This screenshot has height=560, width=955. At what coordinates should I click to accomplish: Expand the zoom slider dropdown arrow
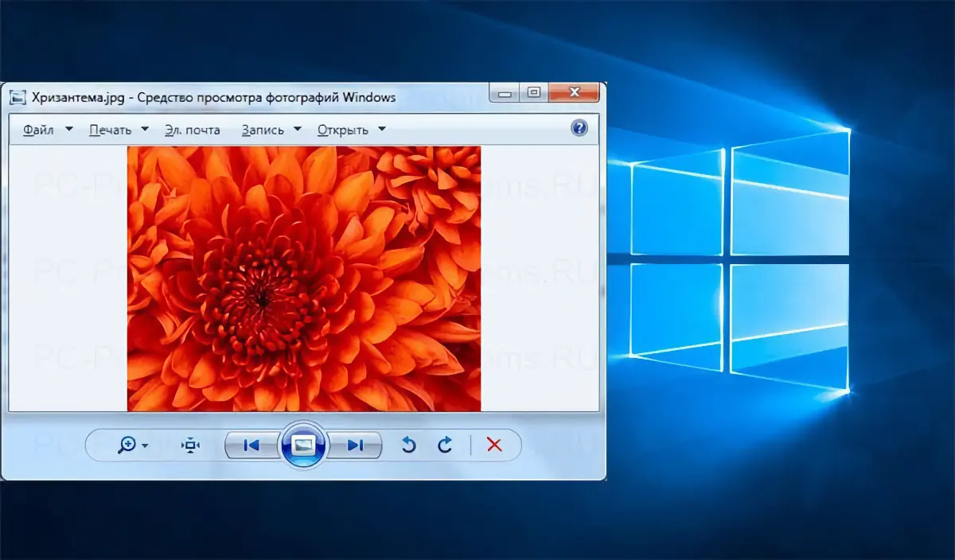(x=145, y=446)
